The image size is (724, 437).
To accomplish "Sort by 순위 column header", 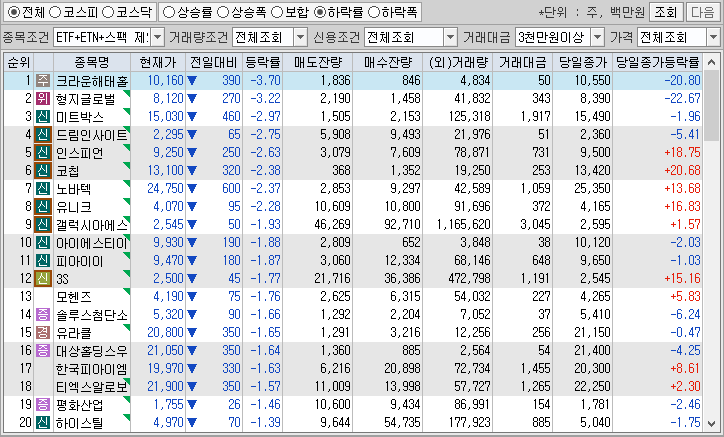I will coord(19,62).
